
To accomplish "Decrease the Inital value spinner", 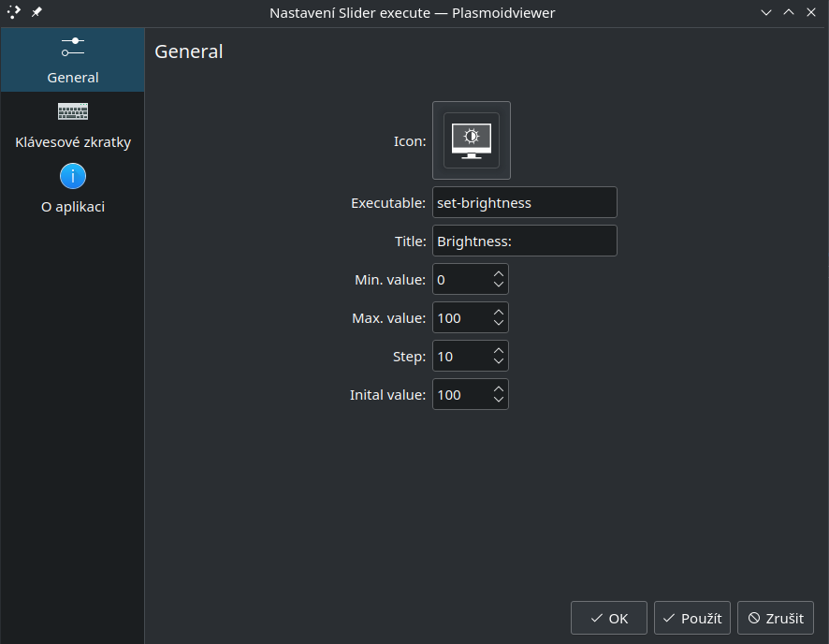I will pos(498,400).
